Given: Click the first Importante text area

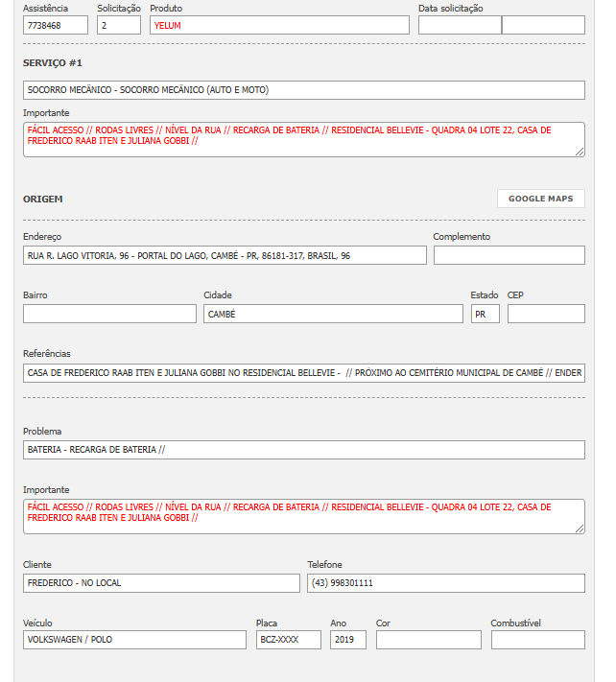Looking at the screenshot, I should click(x=303, y=140).
